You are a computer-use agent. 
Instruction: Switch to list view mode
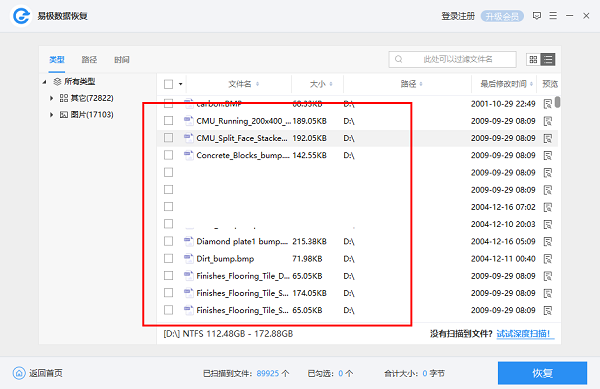(x=548, y=59)
